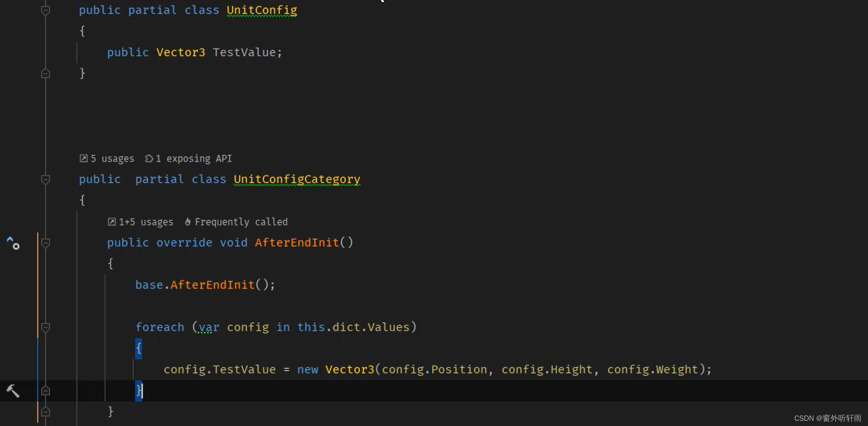Click 'config.TestValue' on the assignment line
The image size is (868, 426).
219,370
